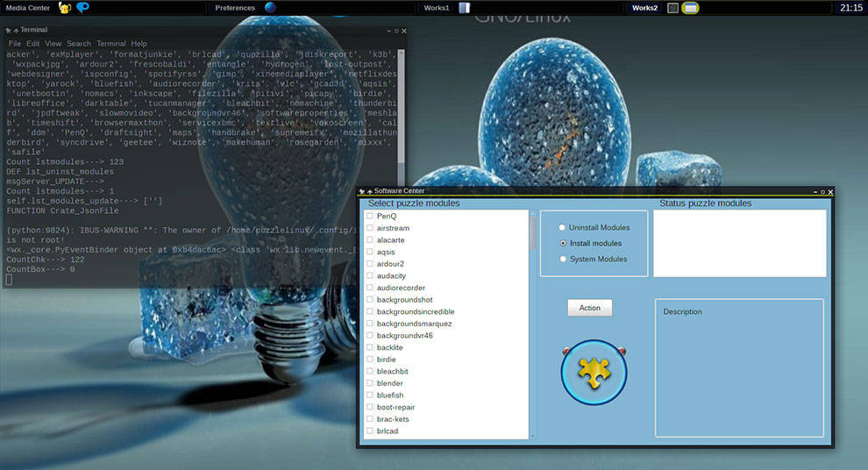Select the terminal window icon beside Works2
Screen dimensions: 868x470
[x=672, y=8]
